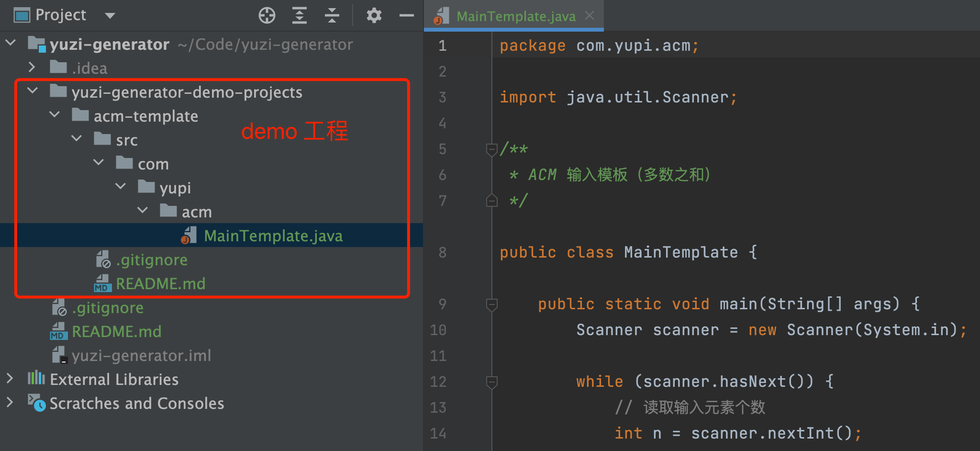The image size is (980, 451).
Task: Click the Java file icon beside MainTemplate.java in tree
Action: (189, 235)
